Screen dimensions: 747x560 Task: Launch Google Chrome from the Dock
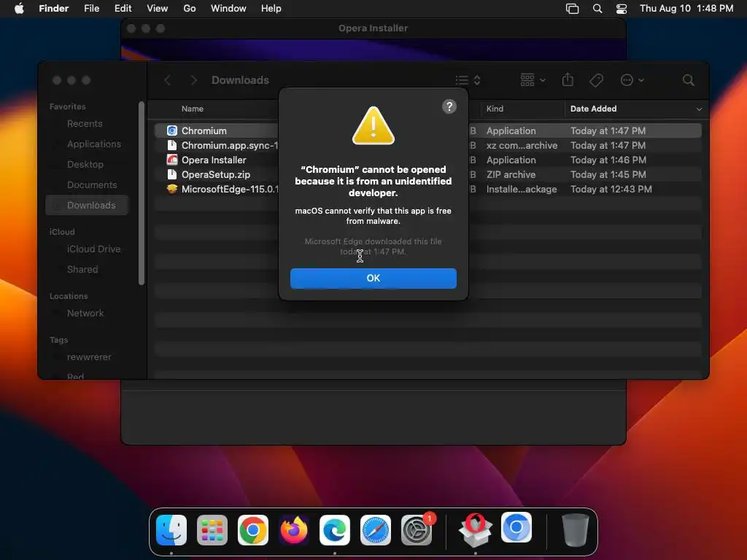pos(253,530)
